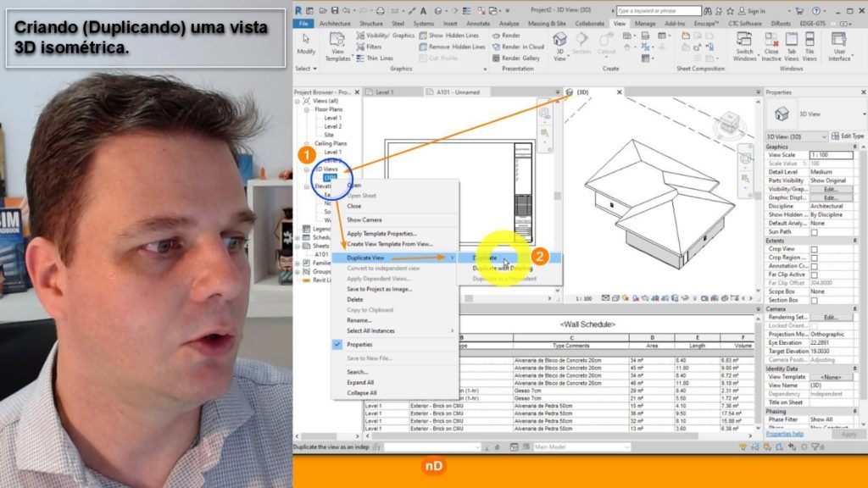Click Edit Type button
868x488 pixels.
(x=847, y=136)
